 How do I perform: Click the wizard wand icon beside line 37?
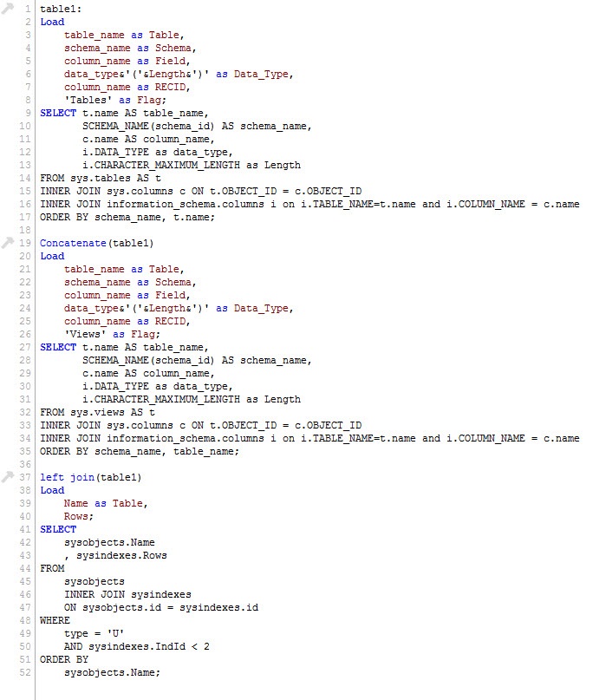8,477
